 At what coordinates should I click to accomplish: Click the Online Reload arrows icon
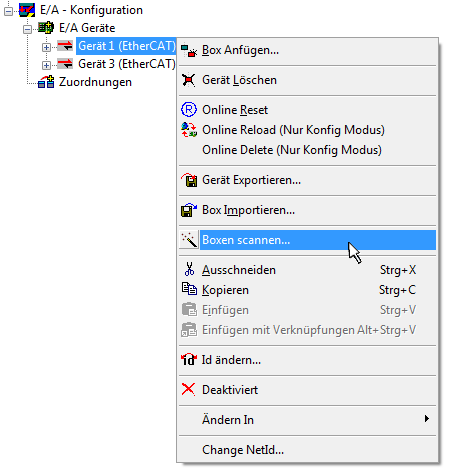click(189, 130)
